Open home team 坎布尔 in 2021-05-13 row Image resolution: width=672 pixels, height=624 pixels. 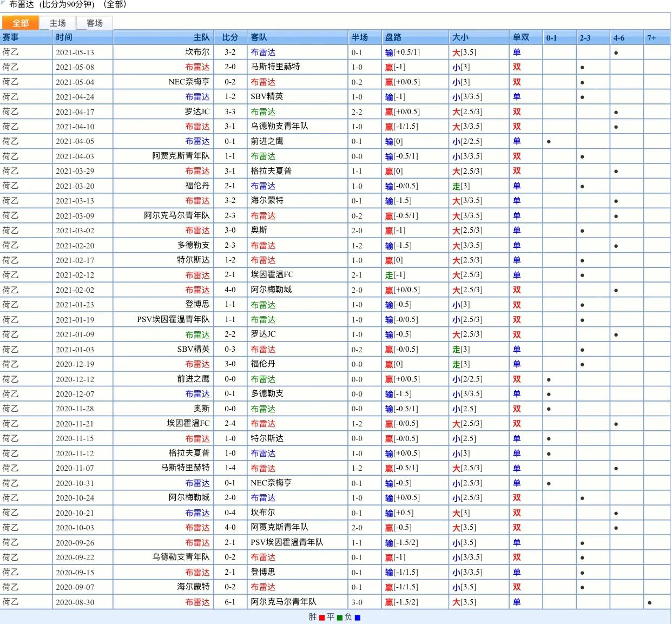pos(197,52)
